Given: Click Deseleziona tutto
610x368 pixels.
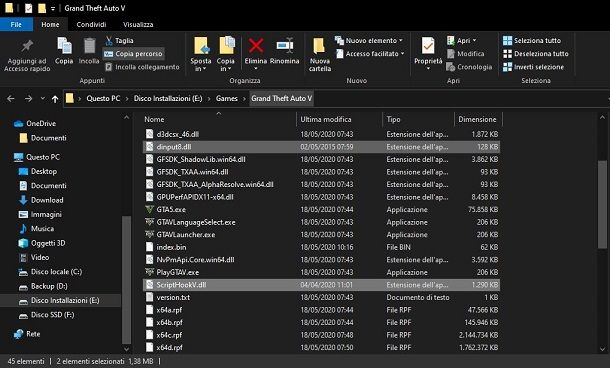Looking at the screenshot, I should [536, 54].
